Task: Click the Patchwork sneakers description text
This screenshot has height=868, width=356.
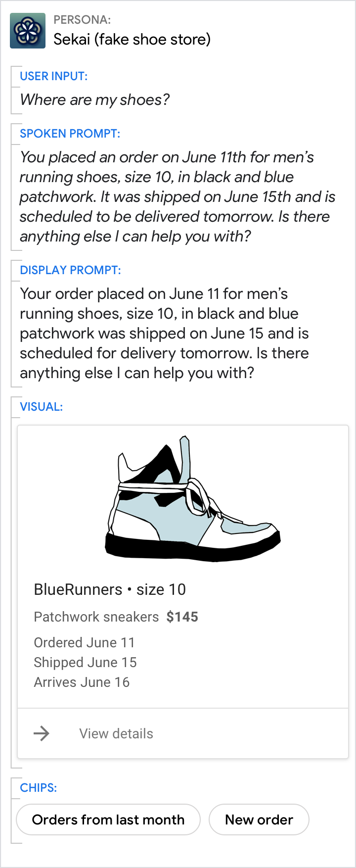Action: (x=96, y=617)
